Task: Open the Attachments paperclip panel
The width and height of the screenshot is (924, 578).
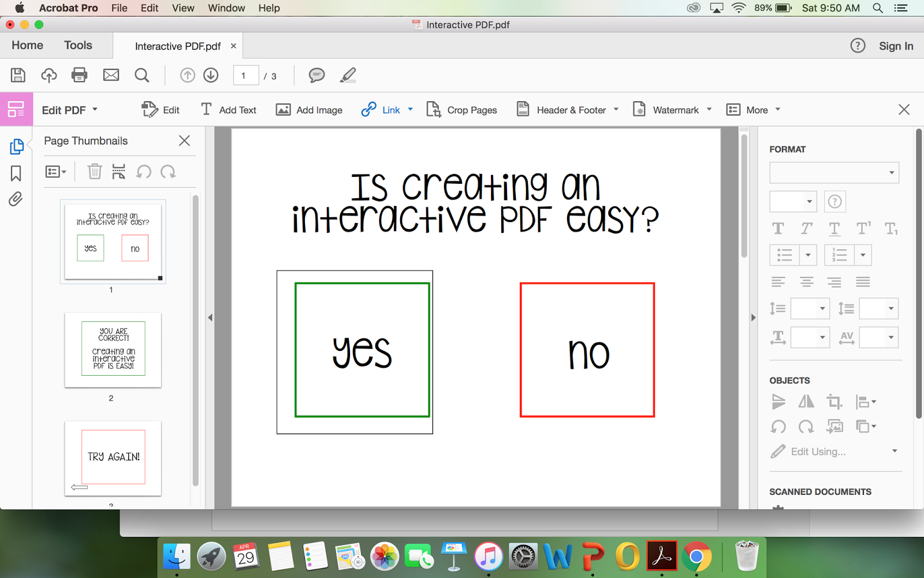Action: pyautogui.click(x=16, y=198)
